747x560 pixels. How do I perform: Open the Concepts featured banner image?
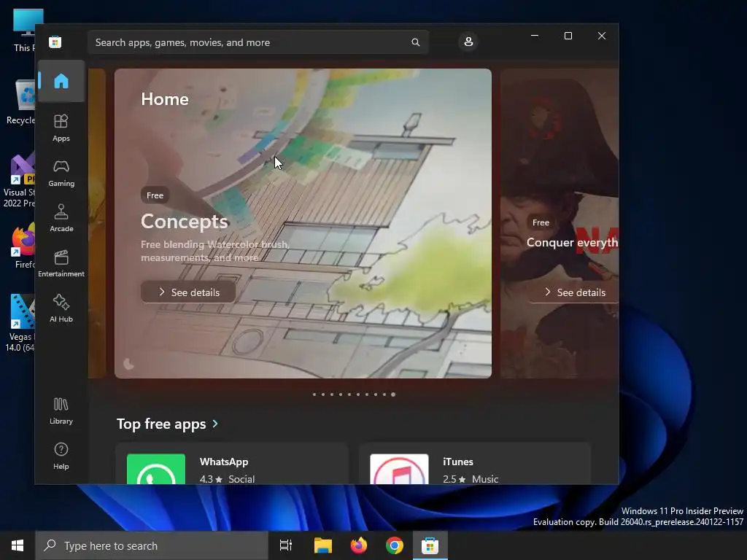303,223
